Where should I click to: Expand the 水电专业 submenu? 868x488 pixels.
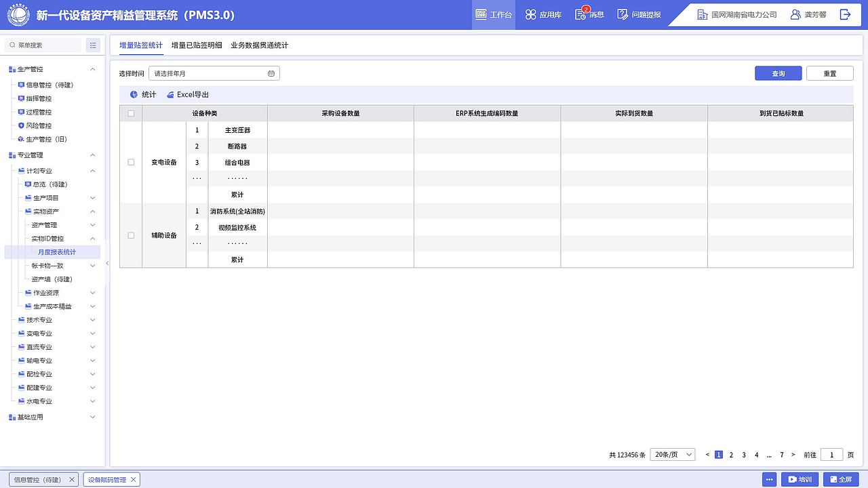pyautogui.click(x=93, y=401)
